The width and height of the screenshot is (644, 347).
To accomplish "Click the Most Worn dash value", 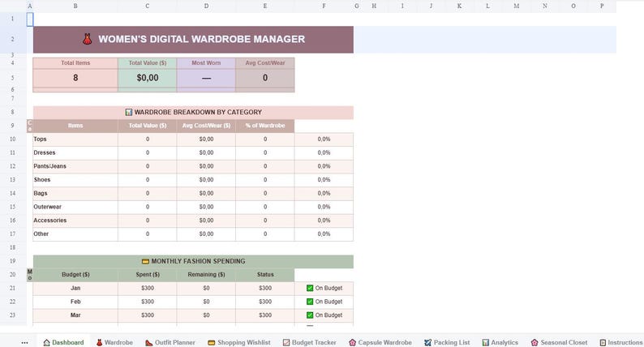I will tap(206, 78).
